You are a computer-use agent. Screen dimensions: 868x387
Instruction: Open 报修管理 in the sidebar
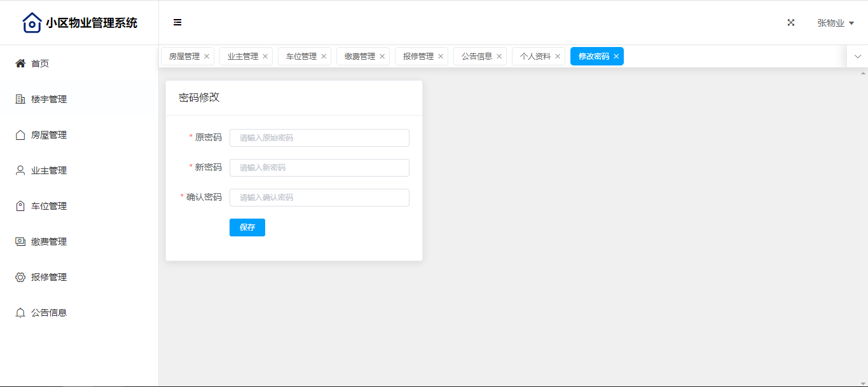click(x=79, y=277)
